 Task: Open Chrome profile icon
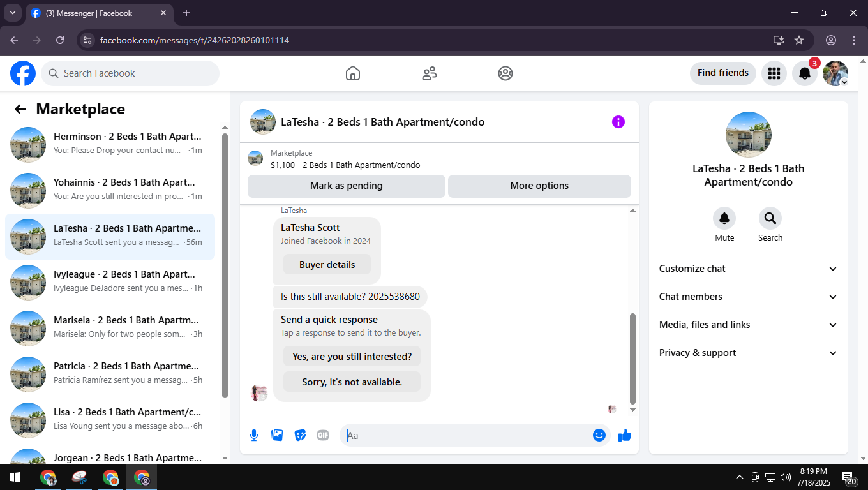pos(831,40)
